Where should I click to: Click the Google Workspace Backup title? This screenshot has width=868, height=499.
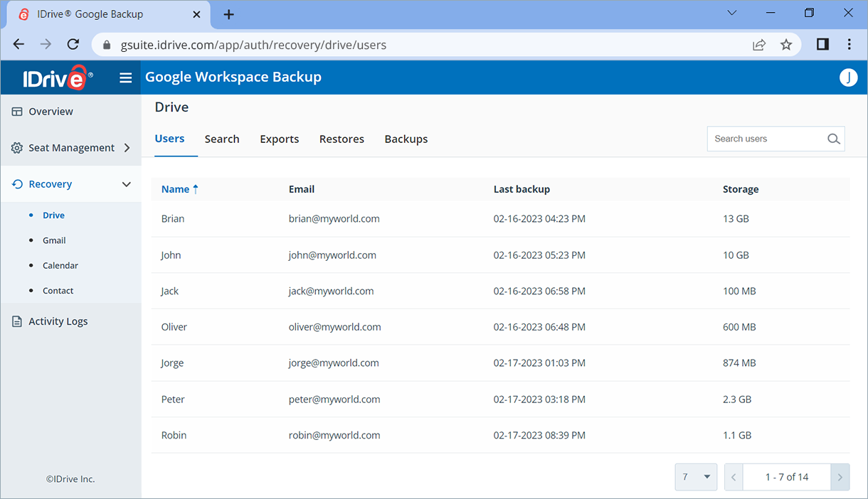pos(233,77)
